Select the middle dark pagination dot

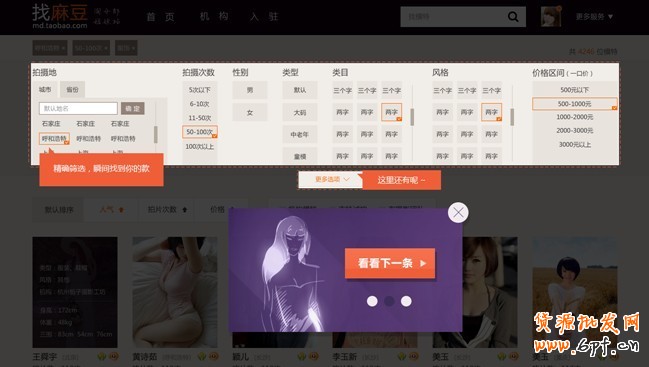tap(389, 301)
